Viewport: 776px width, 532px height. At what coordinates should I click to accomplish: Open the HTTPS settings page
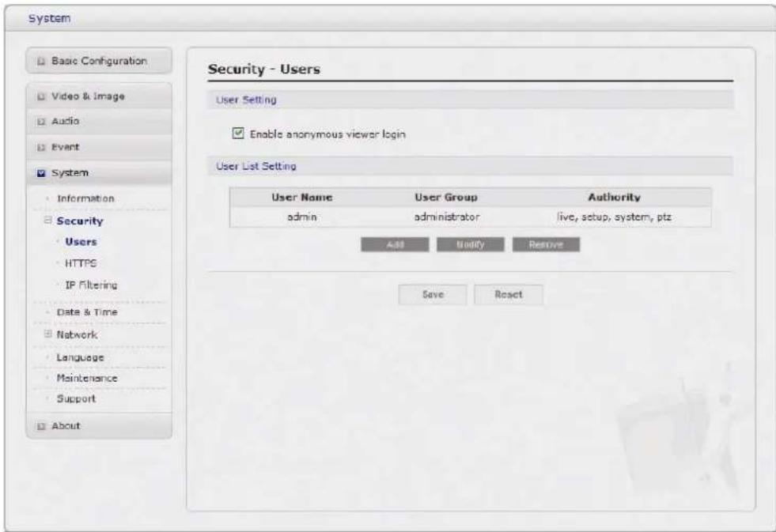coord(81,263)
